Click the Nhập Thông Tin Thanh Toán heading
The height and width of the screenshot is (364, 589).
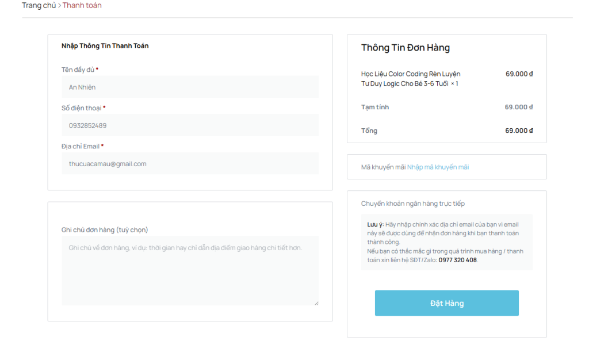point(105,46)
